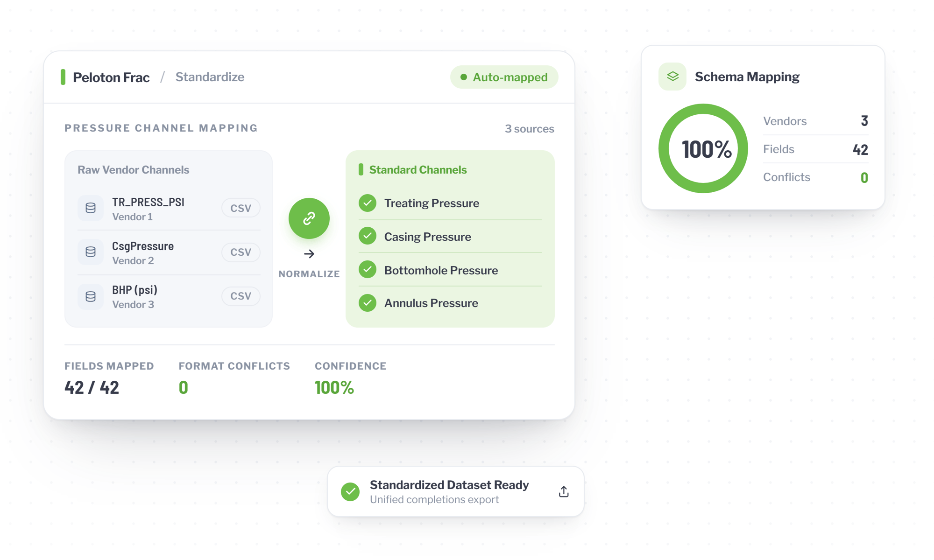This screenshot has height=560, width=934.
Task: Click the Conflicts count 0 in Schema Mapping
Action: pos(864,177)
